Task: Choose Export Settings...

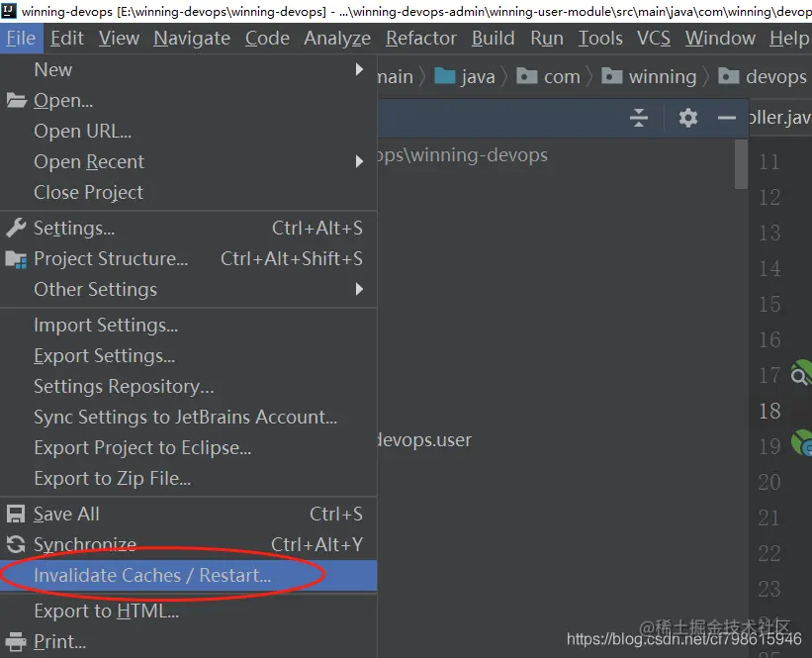Action: coord(189,355)
